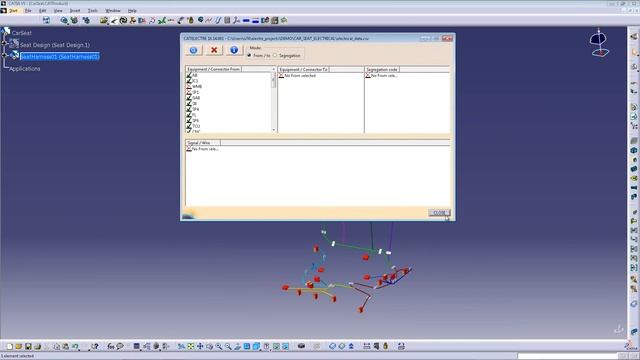Click the Print icon in bottom toolbar
The image size is (640, 360).
click(x=38, y=347)
